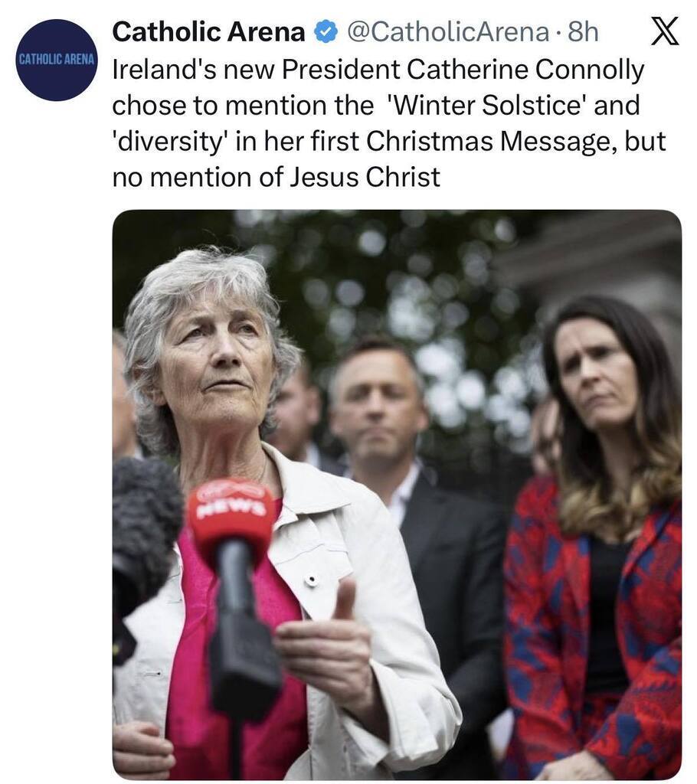Open the Catholic Arena profile avatar
The image size is (697, 784).
[x=56, y=60]
